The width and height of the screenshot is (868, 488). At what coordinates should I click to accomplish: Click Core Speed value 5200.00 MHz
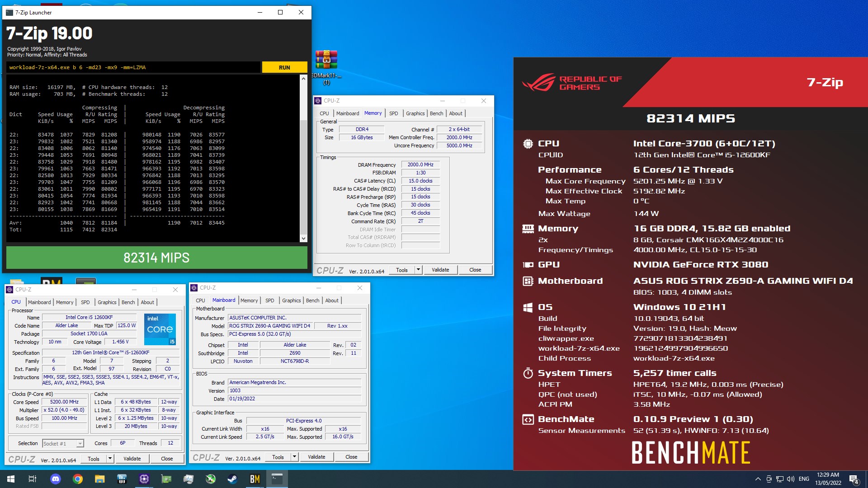pyautogui.click(x=64, y=402)
